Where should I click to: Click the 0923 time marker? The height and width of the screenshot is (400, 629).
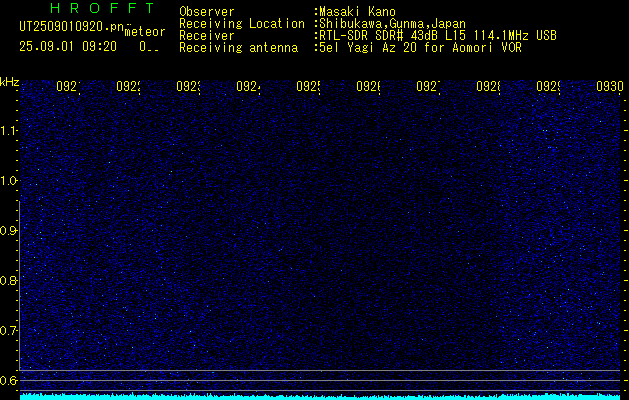point(188,86)
